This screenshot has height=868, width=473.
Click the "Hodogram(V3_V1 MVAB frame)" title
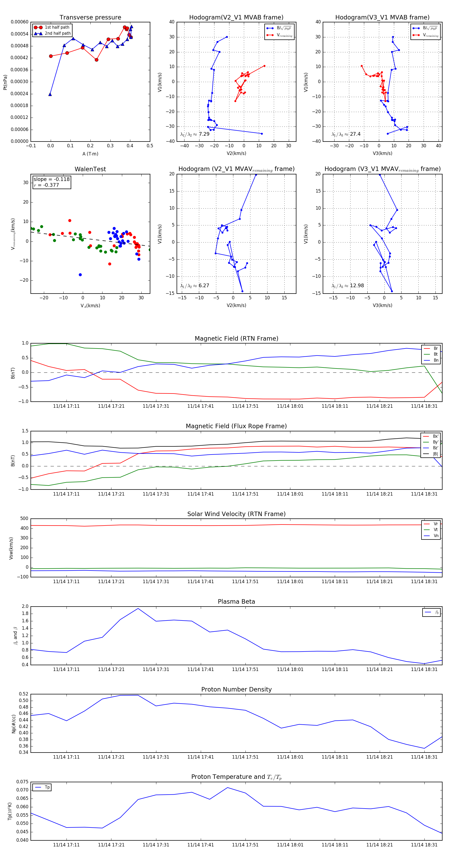[382, 18]
